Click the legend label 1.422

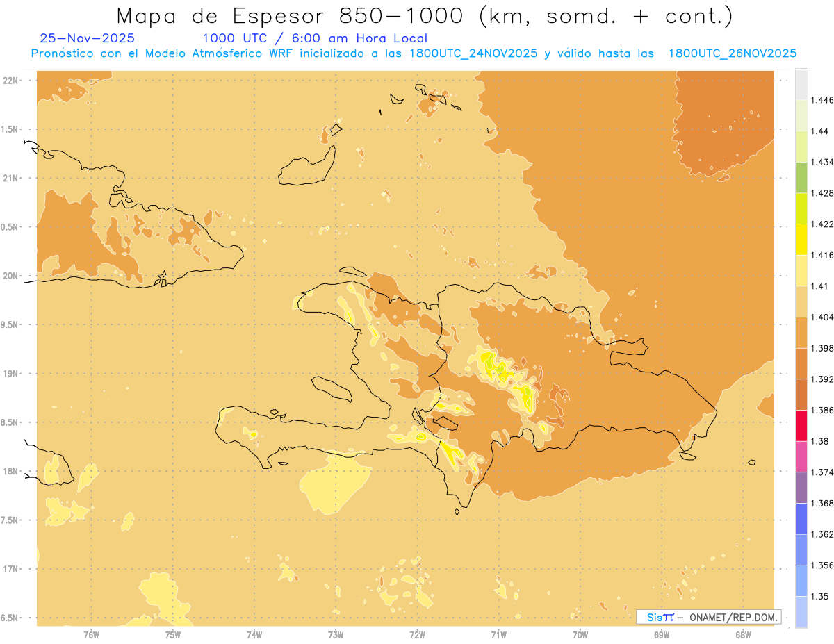coord(821,224)
